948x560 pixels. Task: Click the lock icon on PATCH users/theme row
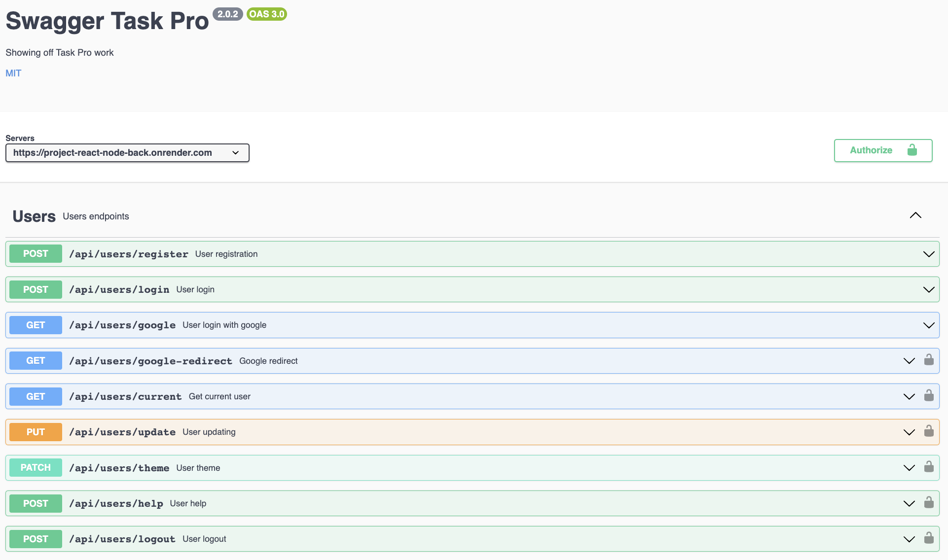click(x=929, y=467)
